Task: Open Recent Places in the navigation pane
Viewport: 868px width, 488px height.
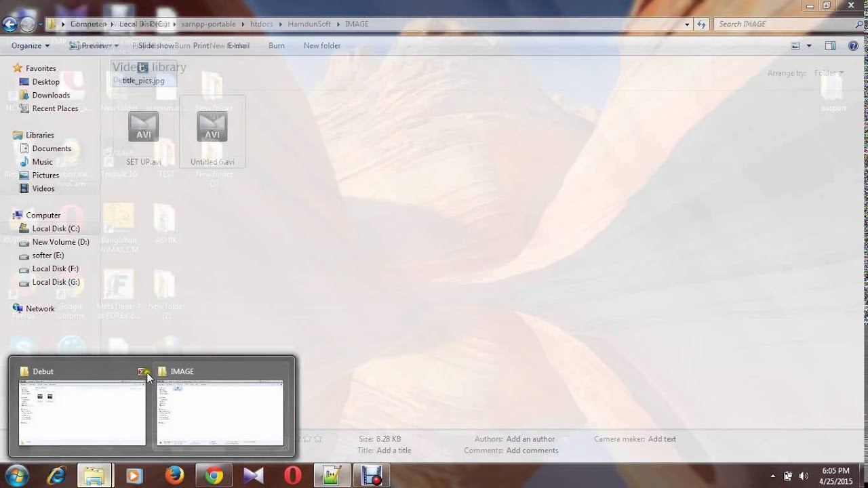Action: point(55,108)
